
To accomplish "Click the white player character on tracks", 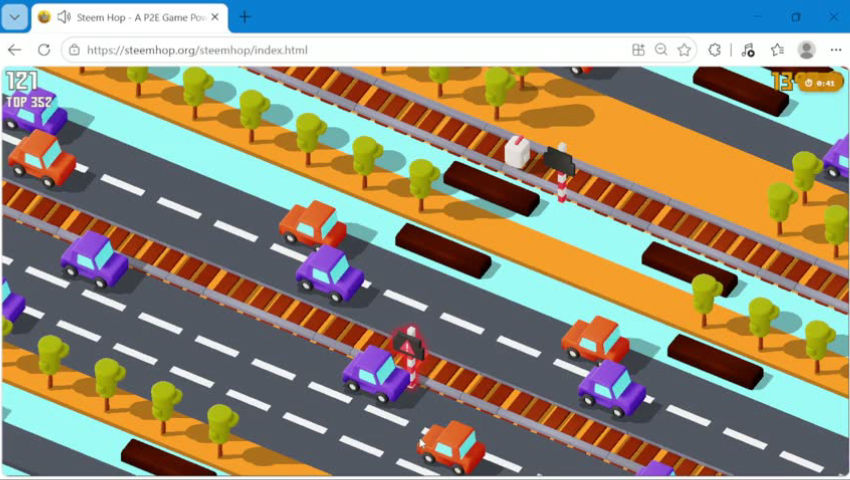I will [517, 151].
